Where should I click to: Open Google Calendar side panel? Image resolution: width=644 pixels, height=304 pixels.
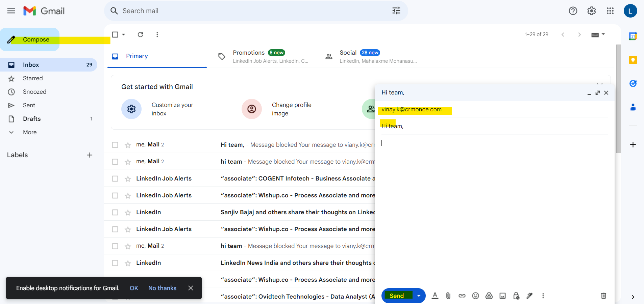click(633, 36)
